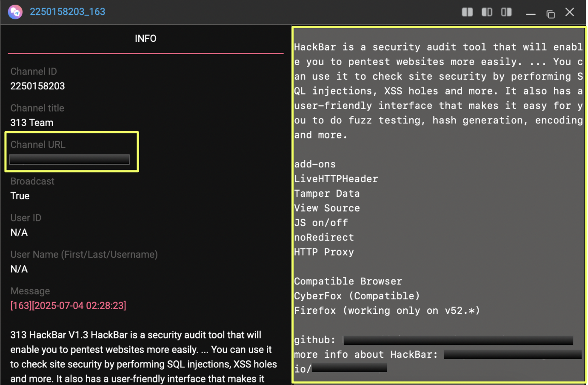Click the 'CyberFox (Compatible)' line
This screenshot has width=588, height=385.
[x=357, y=296]
